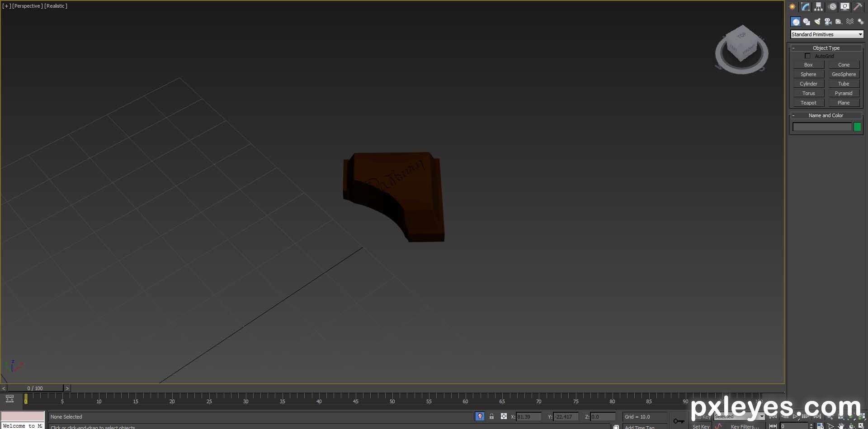Select the Space Warps category icon
The height and width of the screenshot is (429, 868).
850,22
